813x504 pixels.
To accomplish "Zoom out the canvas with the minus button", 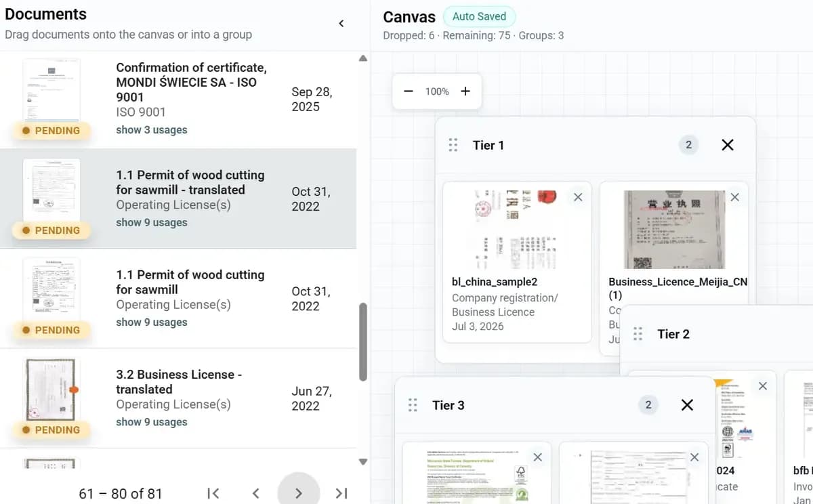I will (409, 91).
